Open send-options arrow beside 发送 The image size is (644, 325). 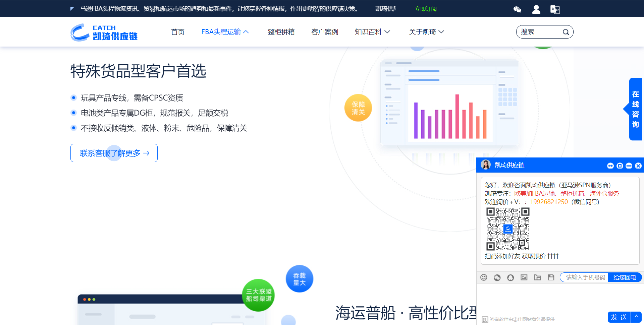click(636, 317)
